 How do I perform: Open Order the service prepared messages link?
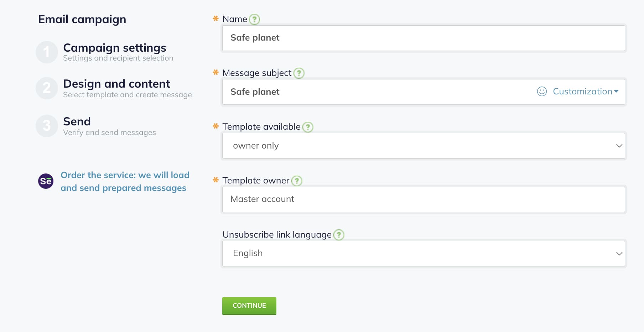coord(125,181)
